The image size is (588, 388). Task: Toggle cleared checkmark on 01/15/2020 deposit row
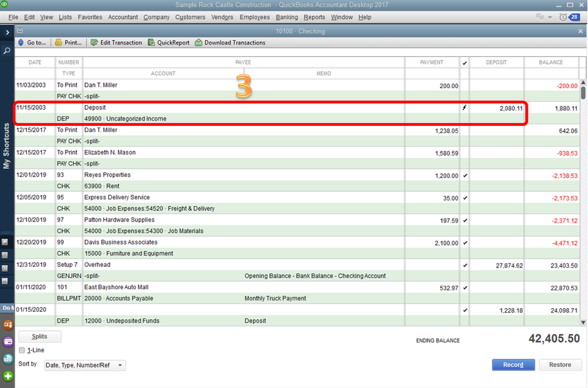(x=465, y=310)
